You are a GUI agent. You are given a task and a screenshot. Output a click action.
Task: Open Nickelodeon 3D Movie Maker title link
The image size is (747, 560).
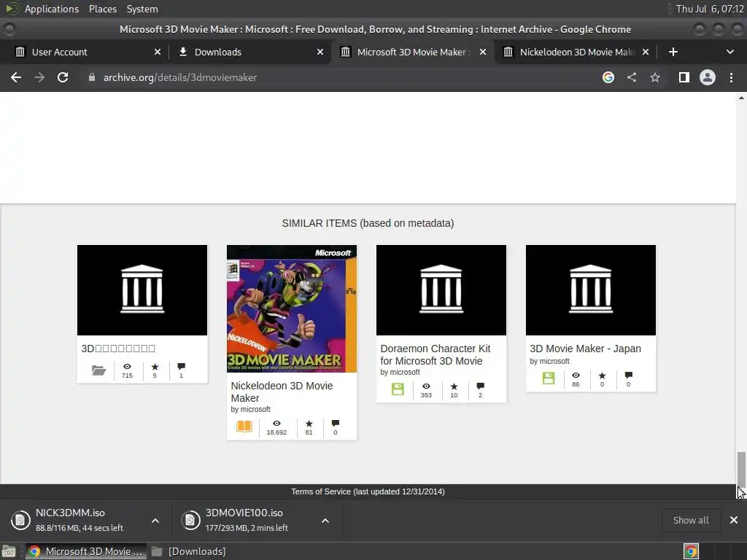[282, 392]
